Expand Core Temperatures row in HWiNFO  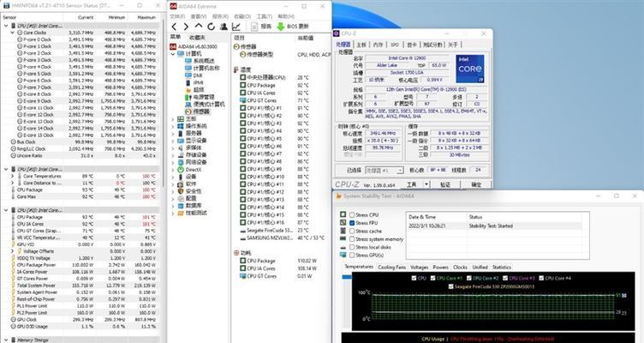pyautogui.click(x=13, y=176)
